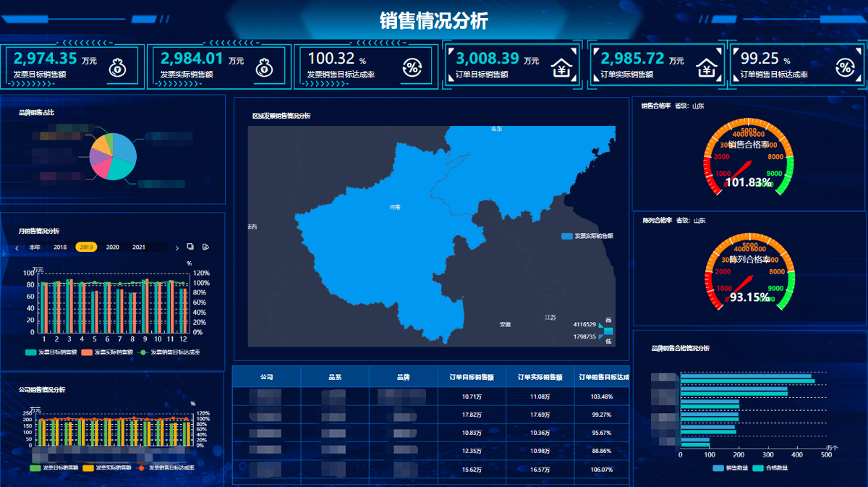
Task: Toggle 发票销售目标达成率 legend in 公司销售情况分析 chart
Action: click(x=166, y=468)
